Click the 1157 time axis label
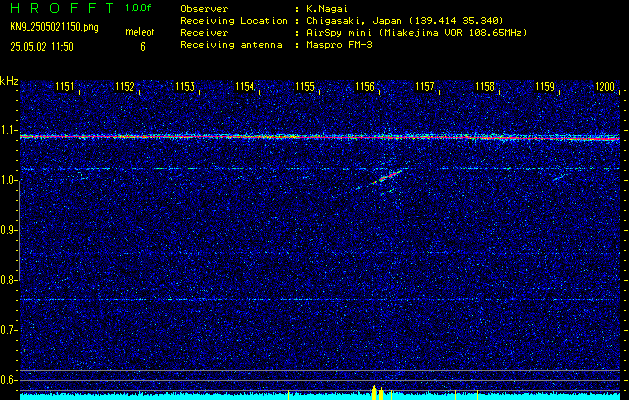 tap(425, 86)
